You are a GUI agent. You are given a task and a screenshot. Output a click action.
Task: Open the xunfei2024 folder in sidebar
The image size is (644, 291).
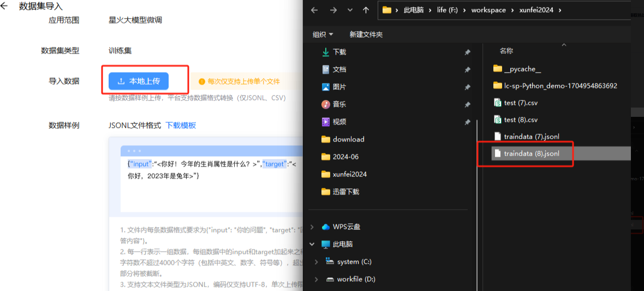click(x=344, y=174)
